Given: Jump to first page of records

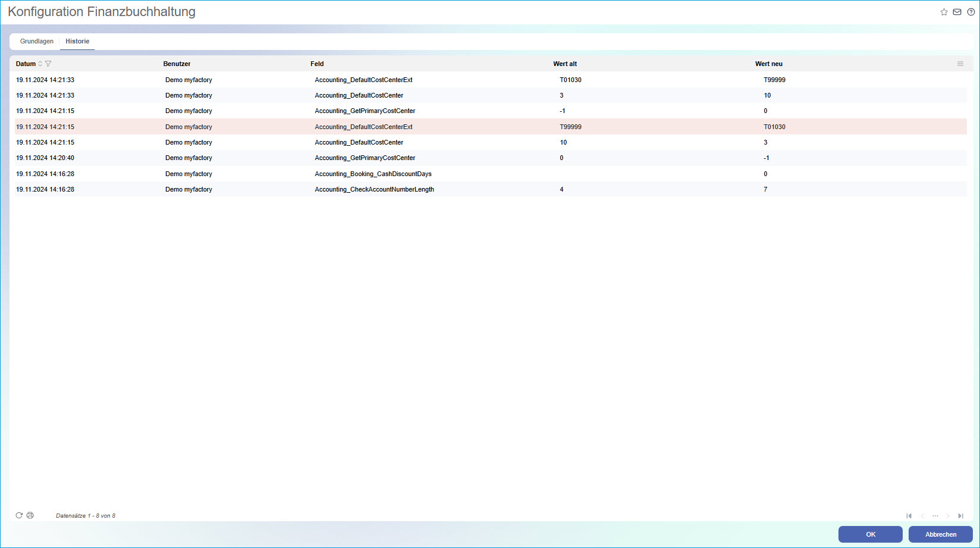Looking at the screenshot, I should click(909, 516).
